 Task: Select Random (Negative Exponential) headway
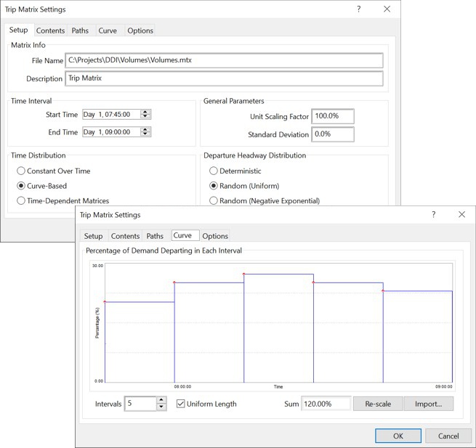(x=214, y=200)
